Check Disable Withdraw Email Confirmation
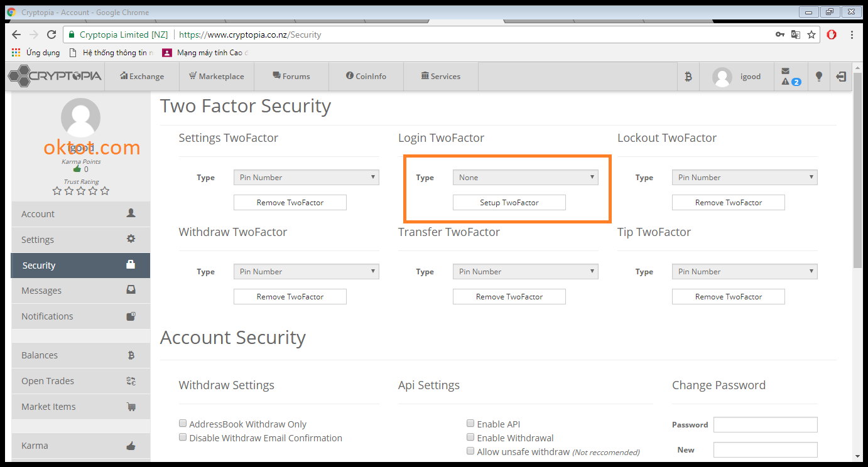 pos(183,437)
